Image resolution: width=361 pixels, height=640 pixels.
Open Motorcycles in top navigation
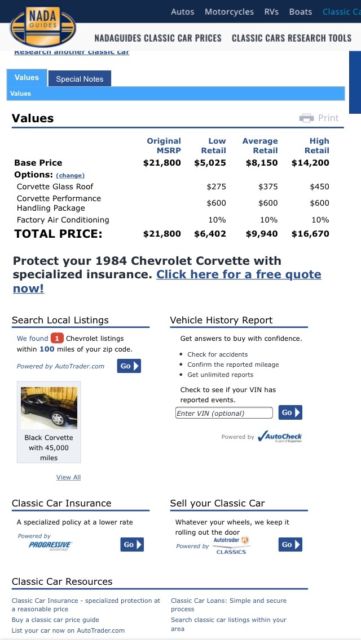(x=229, y=12)
